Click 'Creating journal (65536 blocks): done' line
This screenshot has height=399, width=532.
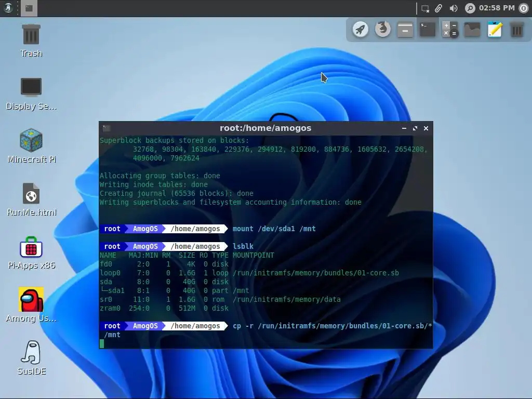click(x=177, y=193)
